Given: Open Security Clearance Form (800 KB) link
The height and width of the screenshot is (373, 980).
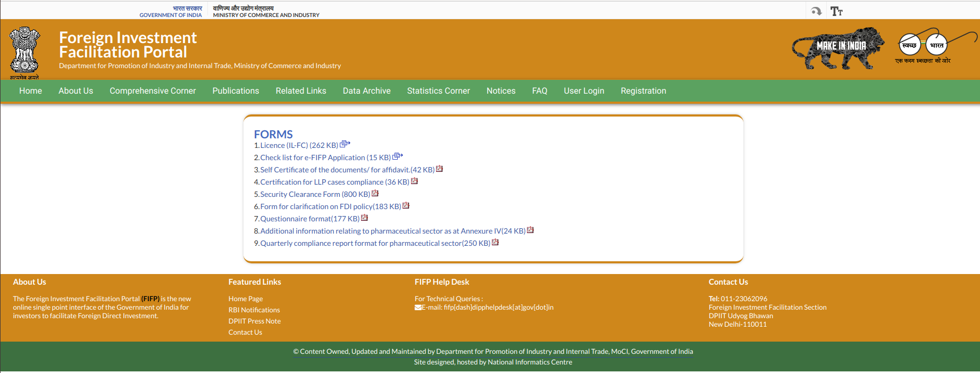Looking at the screenshot, I should 315,194.
